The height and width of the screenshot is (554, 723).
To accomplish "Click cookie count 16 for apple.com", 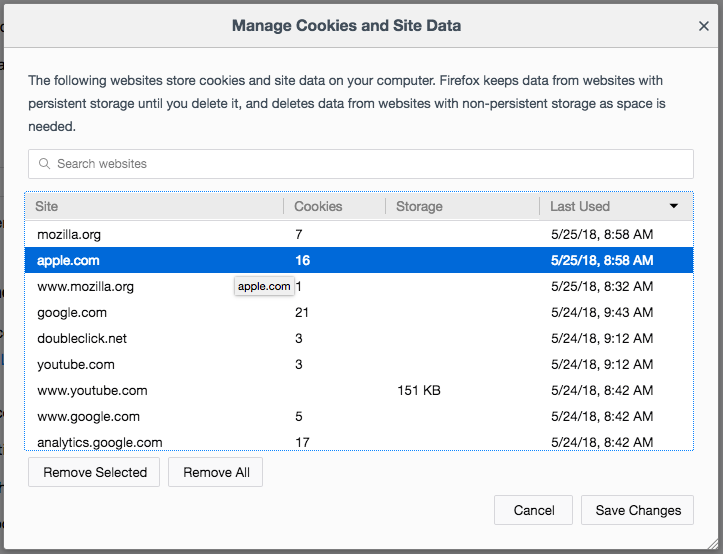I will (302, 260).
